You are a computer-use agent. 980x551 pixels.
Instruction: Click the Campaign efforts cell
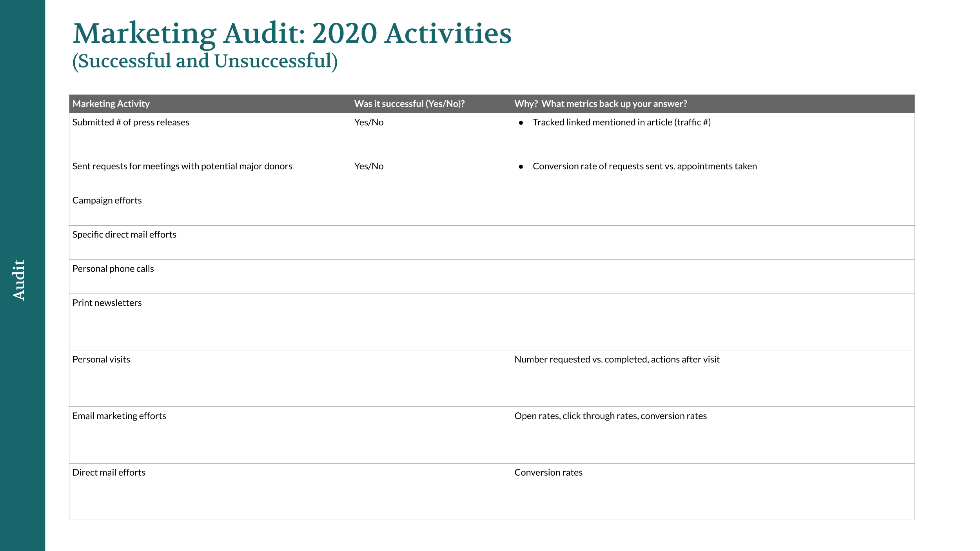click(107, 200)
